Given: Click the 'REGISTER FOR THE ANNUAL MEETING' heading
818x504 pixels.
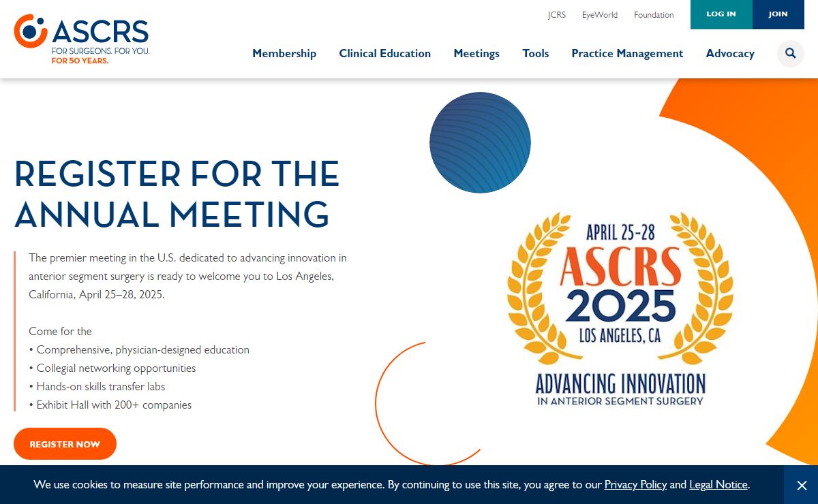Looking at the screenshot, I should 177,194.
